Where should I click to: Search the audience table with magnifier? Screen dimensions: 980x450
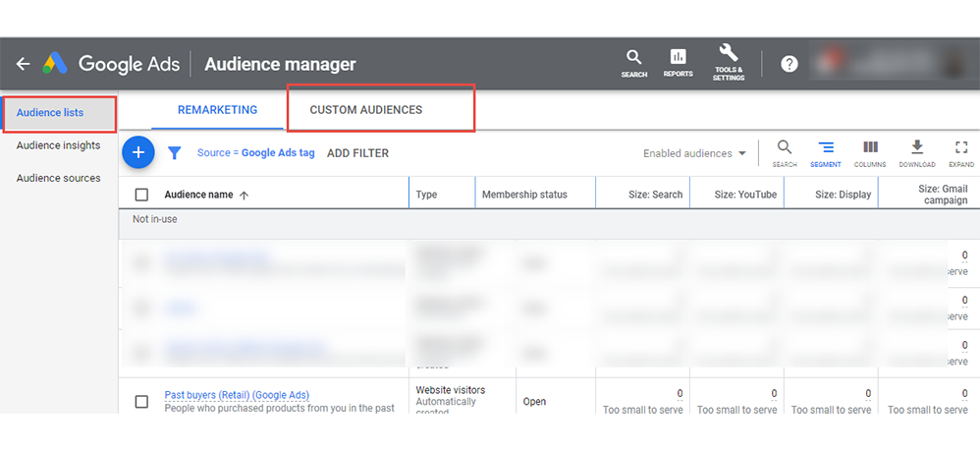click(785, 153)
